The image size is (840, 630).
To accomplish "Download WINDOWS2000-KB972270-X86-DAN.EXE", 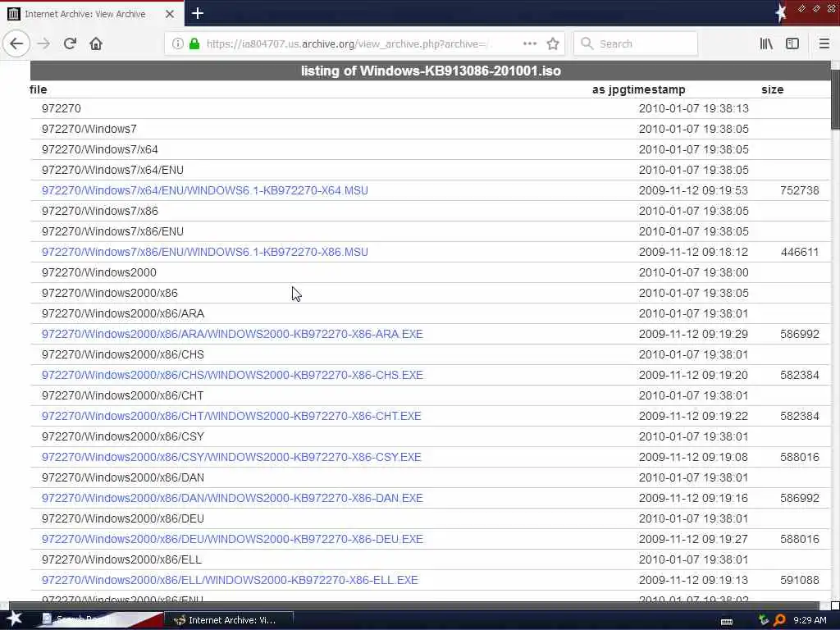I will pyautogui.click(x=232, y=498).
